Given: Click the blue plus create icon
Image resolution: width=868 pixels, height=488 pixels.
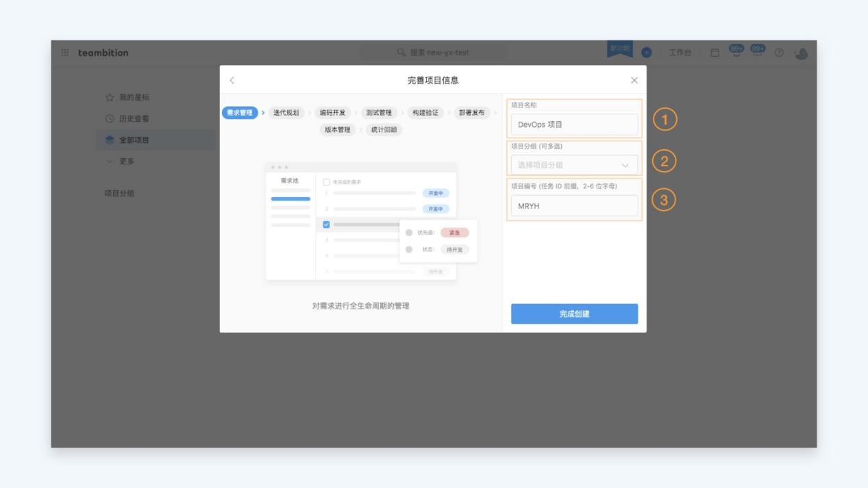Looking at the screenshot, I should point(646,53).
